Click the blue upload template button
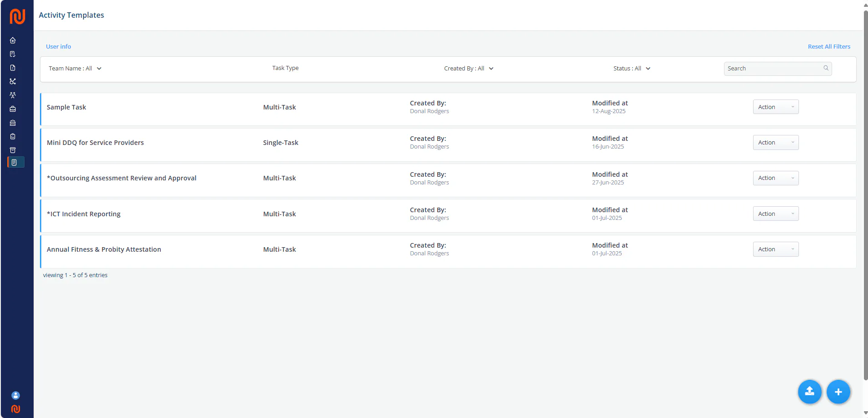 tap(809, 392)
